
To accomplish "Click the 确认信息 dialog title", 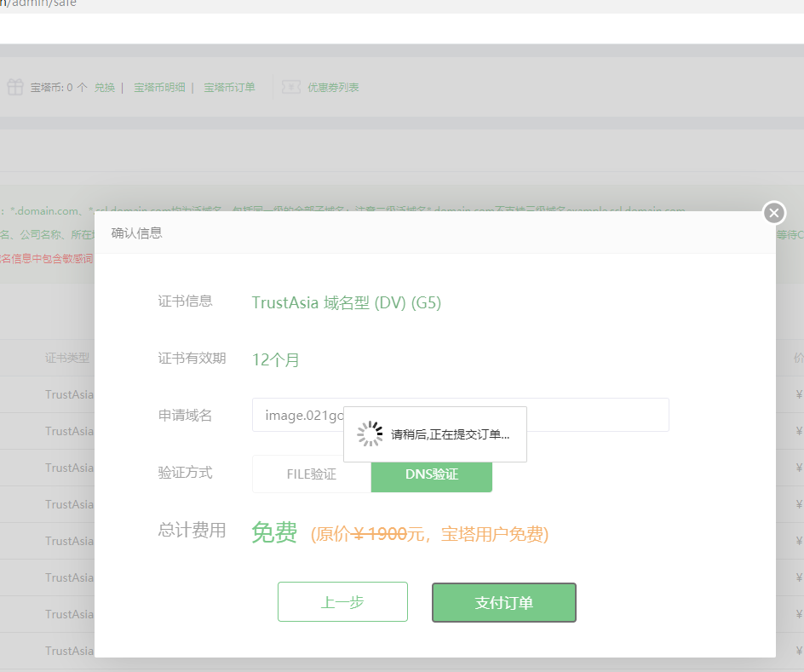I will [137, 233].
